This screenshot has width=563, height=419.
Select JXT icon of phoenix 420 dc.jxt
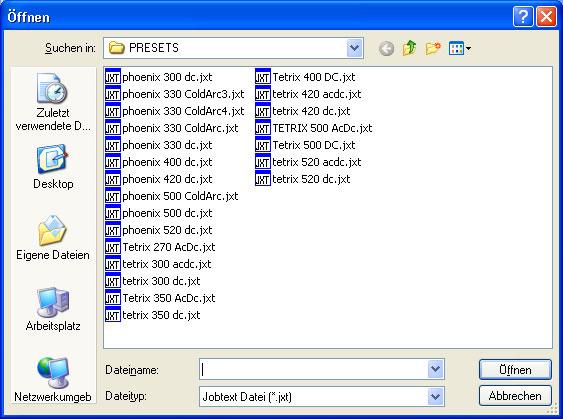112,179
